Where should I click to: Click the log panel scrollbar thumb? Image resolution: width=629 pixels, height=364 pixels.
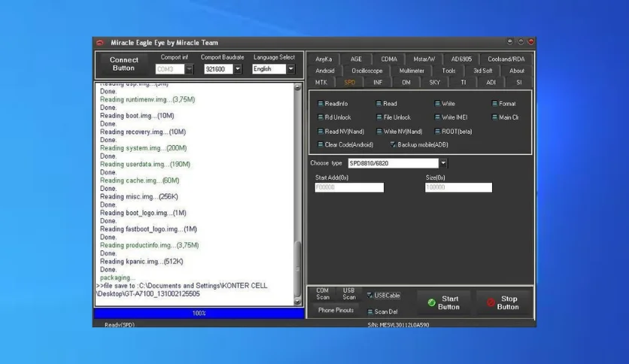[x=297, y=268]
